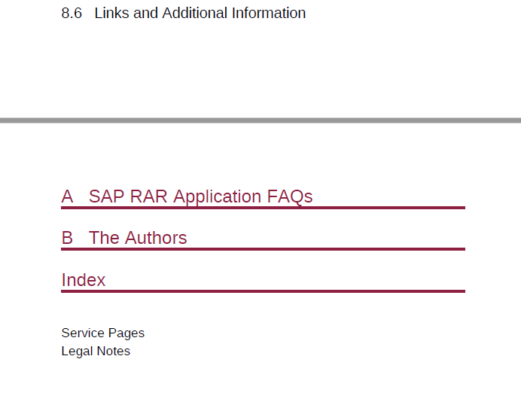The width and height of the screenshot is (521, 420).
Task: Go to the 'Index' heading
Action: coord(84,280)
